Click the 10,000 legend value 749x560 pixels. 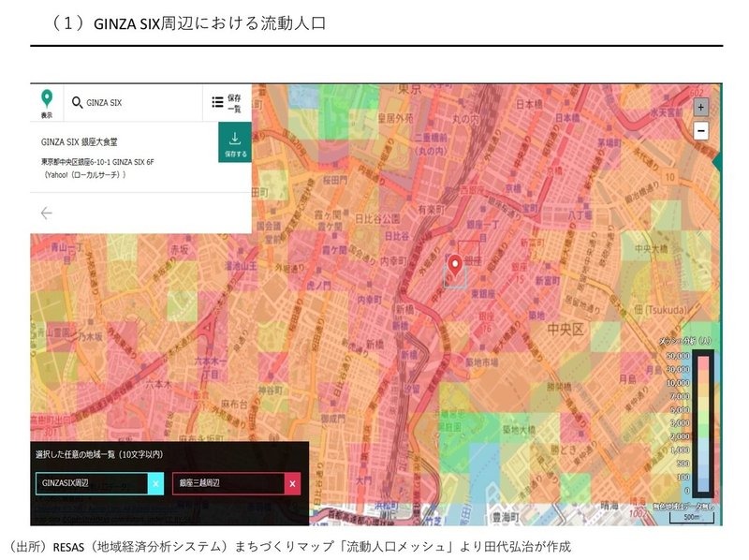pyautogui.click(x=678, y=383)
